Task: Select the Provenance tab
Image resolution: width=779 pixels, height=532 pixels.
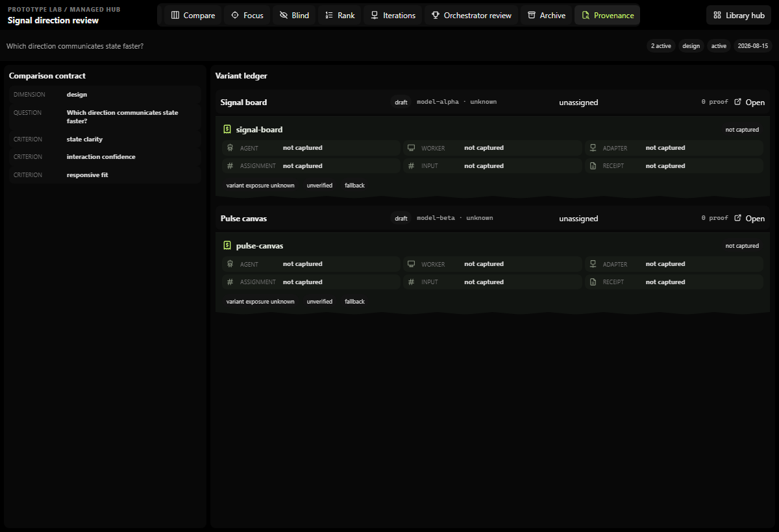Action: pos(608,15)
